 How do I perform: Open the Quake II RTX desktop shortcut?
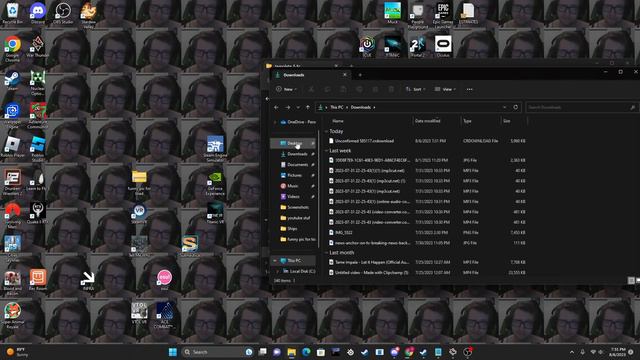[38, 213]
